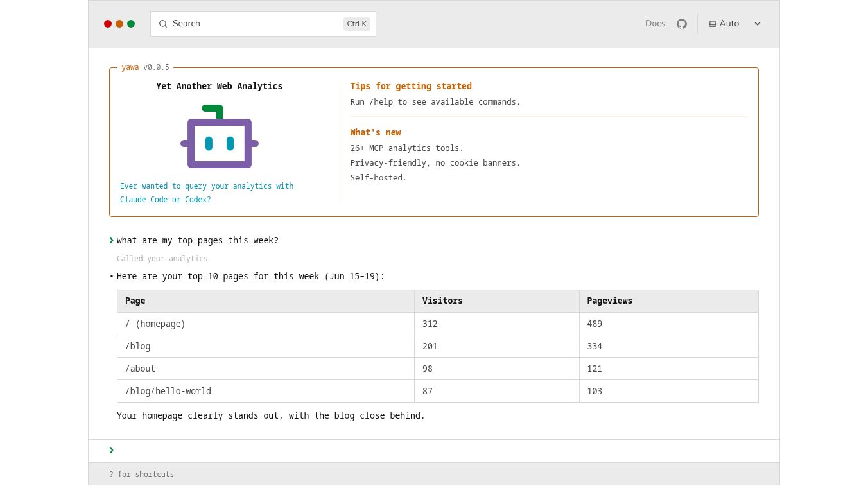Click the 'Visitors' column header
Screen dimensions: 868x488
pos(497,301)
